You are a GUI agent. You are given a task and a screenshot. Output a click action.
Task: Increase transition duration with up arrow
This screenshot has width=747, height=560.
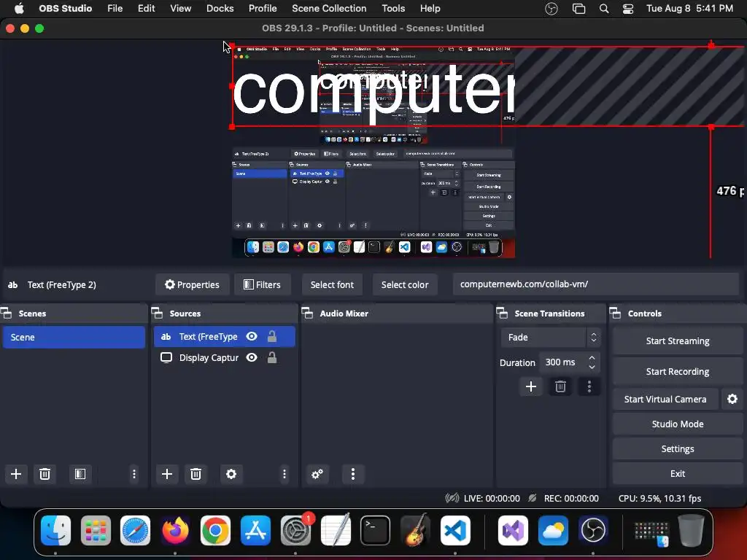tap(592, 357)
